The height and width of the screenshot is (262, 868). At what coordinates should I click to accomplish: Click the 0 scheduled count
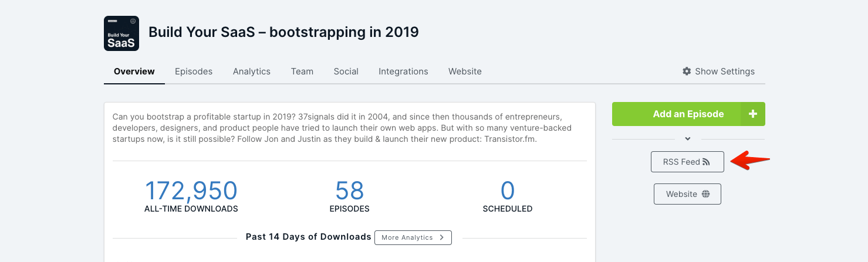click(508, 191)
